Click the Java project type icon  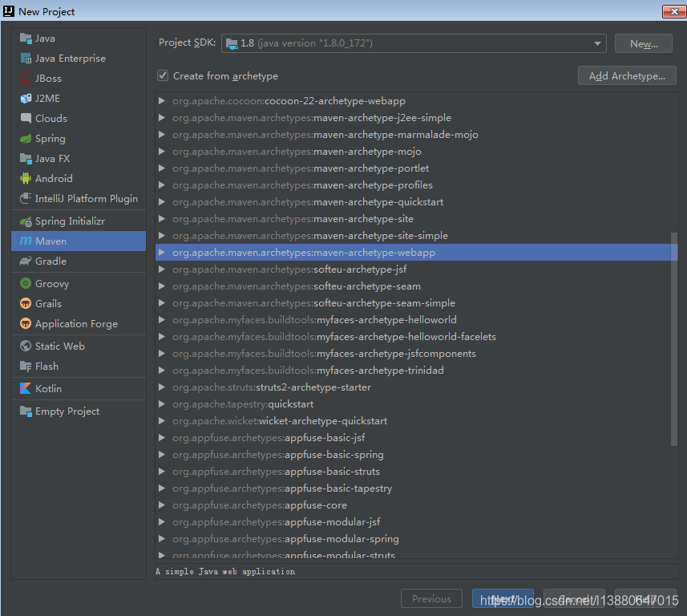pos(26,38)
